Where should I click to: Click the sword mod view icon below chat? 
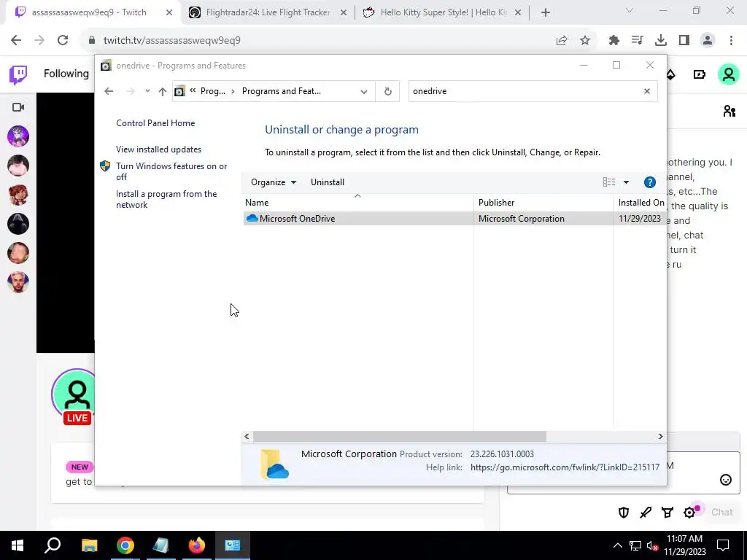(x=646, y=513)
